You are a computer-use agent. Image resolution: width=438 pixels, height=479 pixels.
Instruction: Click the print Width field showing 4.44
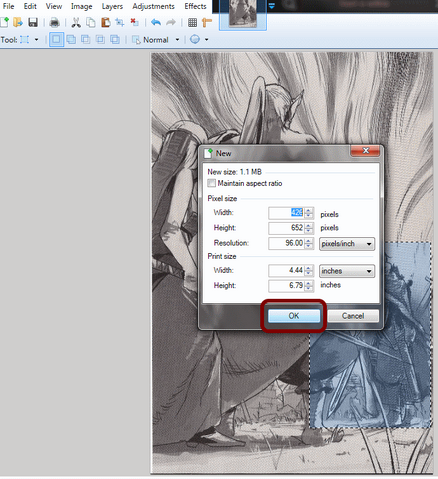pos(286,270)
